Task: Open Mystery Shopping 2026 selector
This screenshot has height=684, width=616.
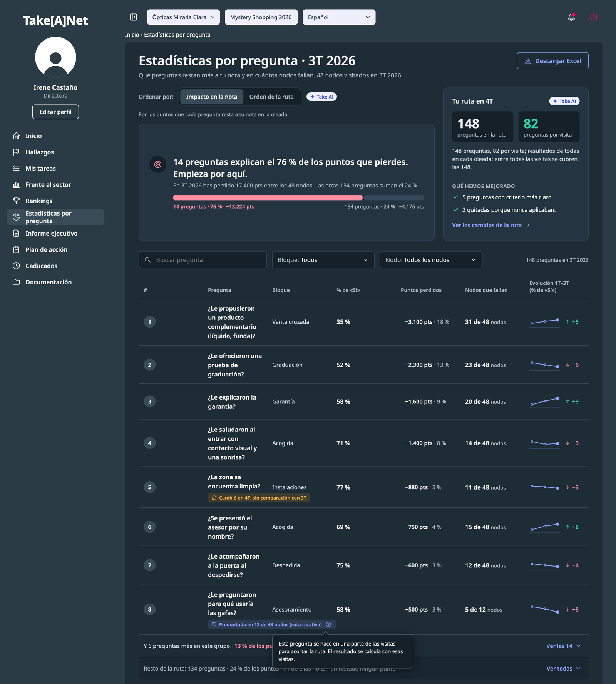Action: [261, 17]
